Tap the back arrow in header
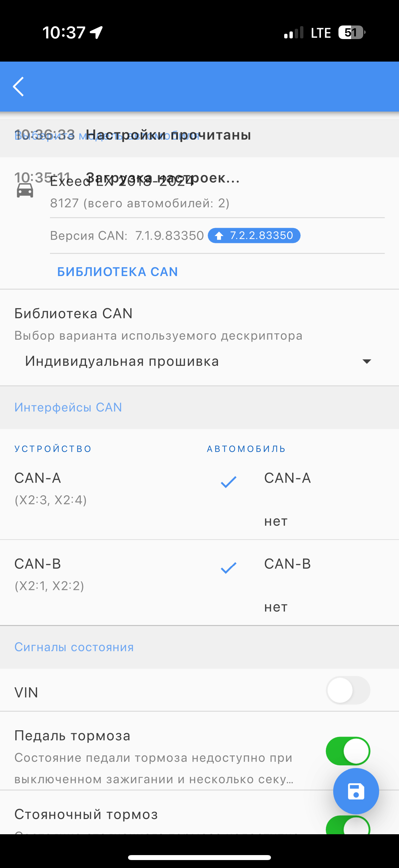 click(19, 87)
